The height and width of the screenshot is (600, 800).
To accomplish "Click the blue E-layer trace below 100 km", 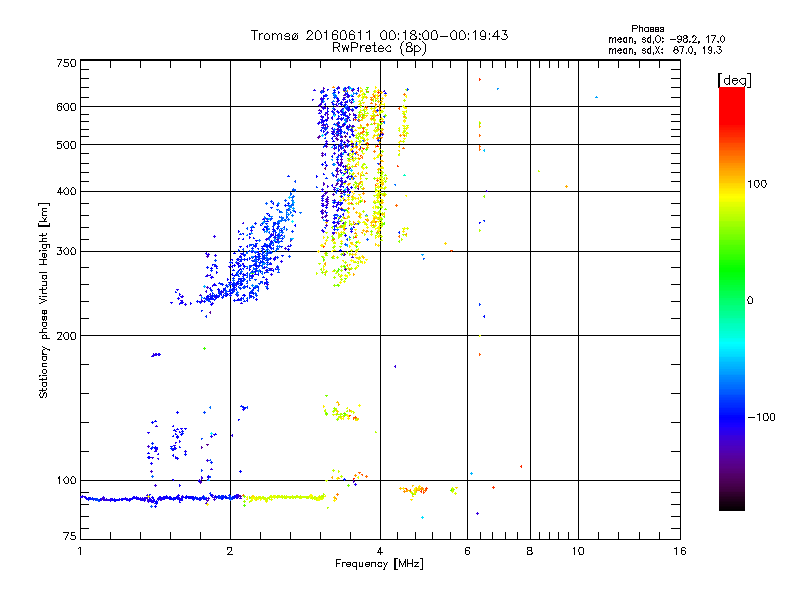I will (x=161, y=498).
